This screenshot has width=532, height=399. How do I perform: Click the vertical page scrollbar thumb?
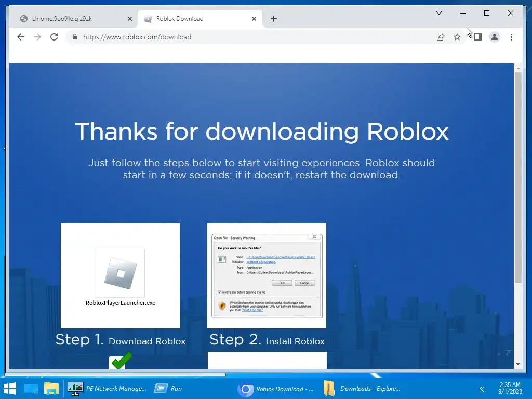pyautogui.click(x=518, y=178)
